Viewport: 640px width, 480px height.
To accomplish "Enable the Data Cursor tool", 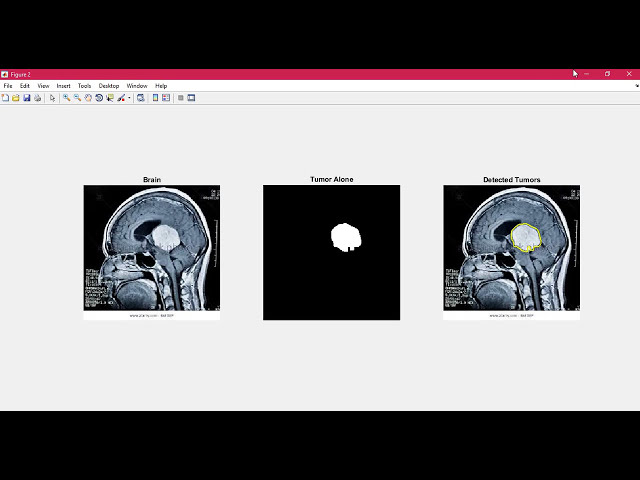I will [110, 98].
